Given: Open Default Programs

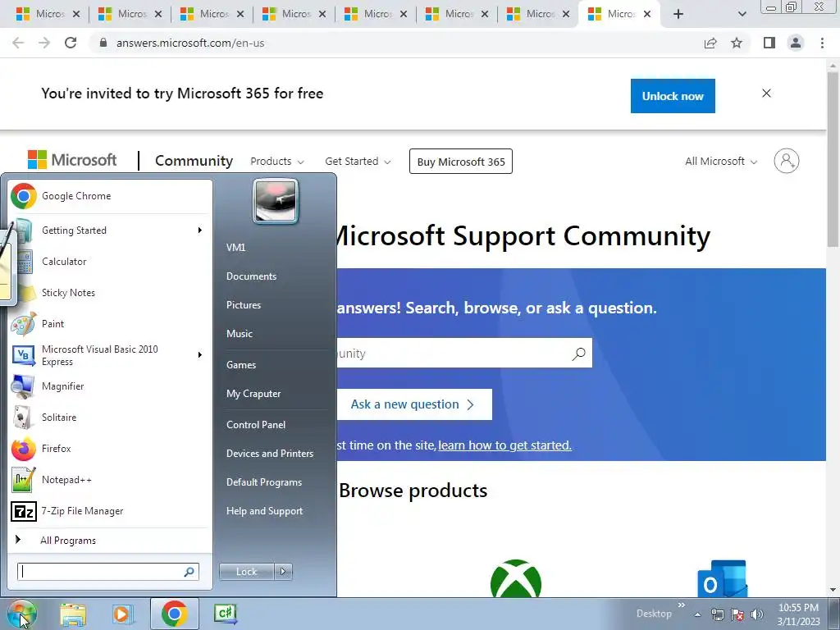Looking at the screenshot, I should point(264,482).
